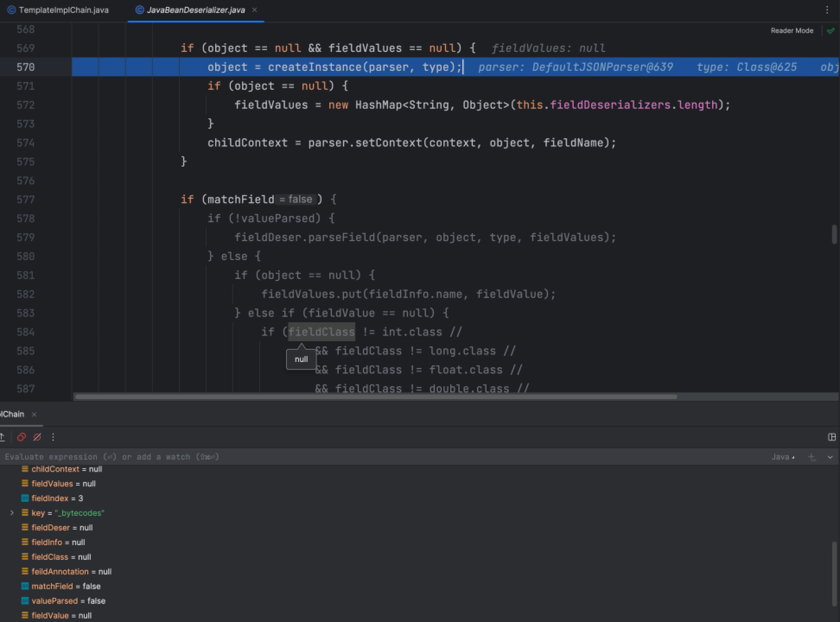Click the editor horizontal scrollbar
The image size is (840, 622).
pyautogui.click(x=376, y=397)
